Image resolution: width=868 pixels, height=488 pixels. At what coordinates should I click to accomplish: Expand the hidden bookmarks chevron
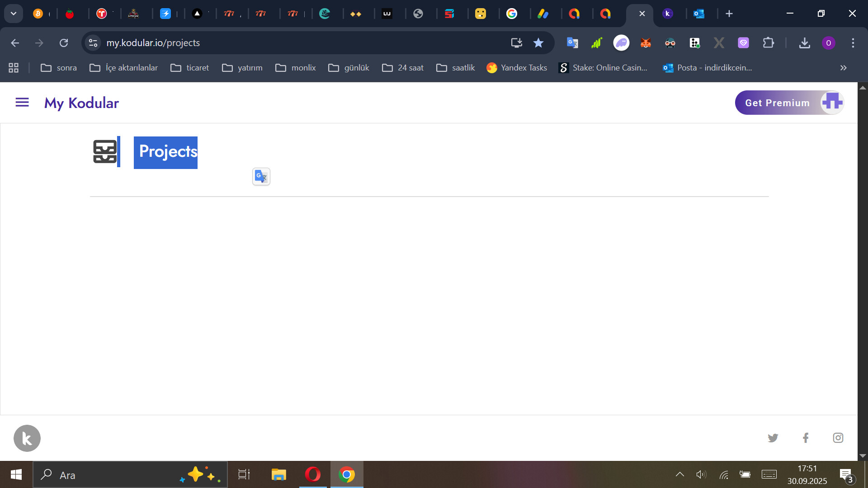point(843,68)
